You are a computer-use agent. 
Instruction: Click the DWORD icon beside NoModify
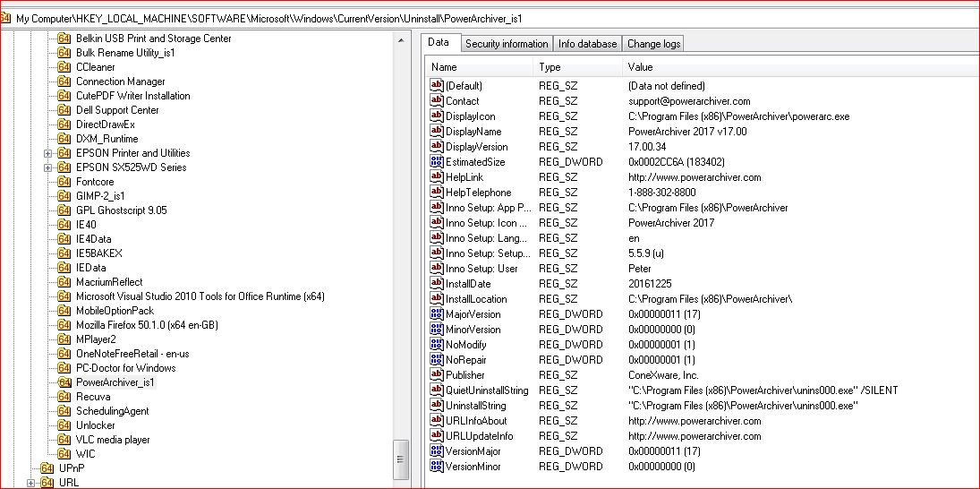coord(437,345)
